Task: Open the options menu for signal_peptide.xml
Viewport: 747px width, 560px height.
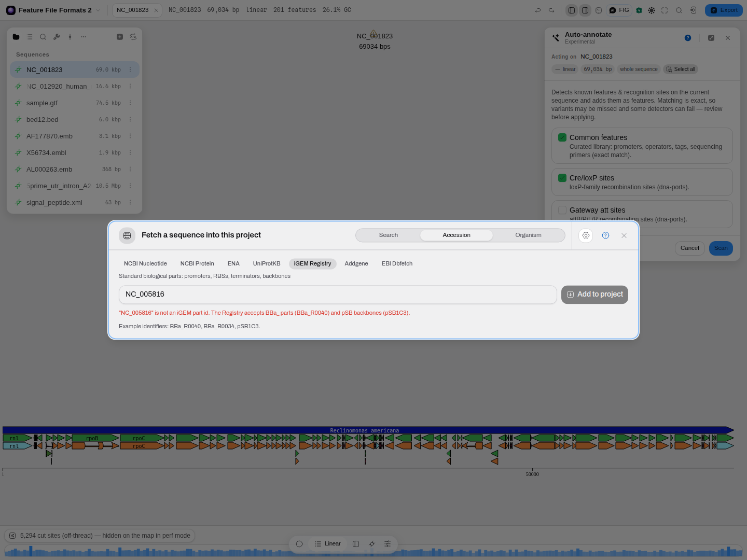Action: [x=130, y=202]
